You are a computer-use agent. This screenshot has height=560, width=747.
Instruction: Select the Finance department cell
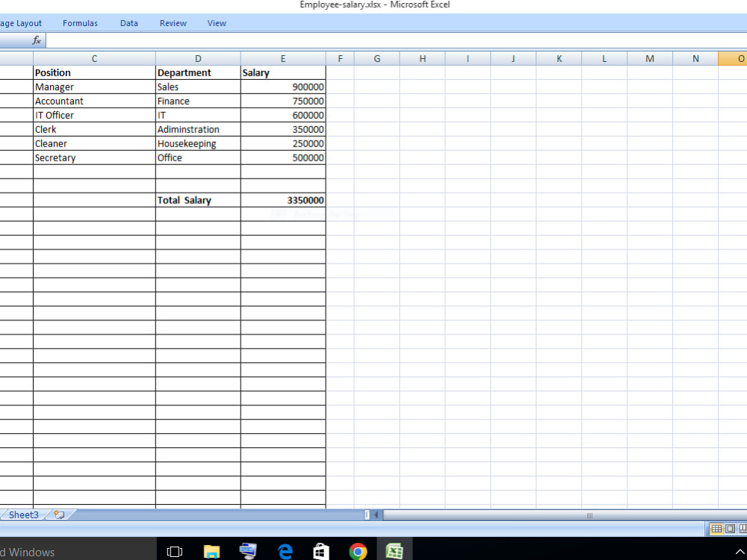pos(198,101)
